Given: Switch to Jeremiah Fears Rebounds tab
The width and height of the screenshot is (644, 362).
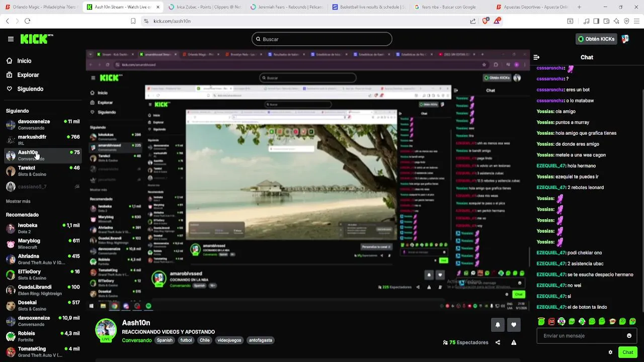Looking at the screenshot, I should tap(286, 7).
